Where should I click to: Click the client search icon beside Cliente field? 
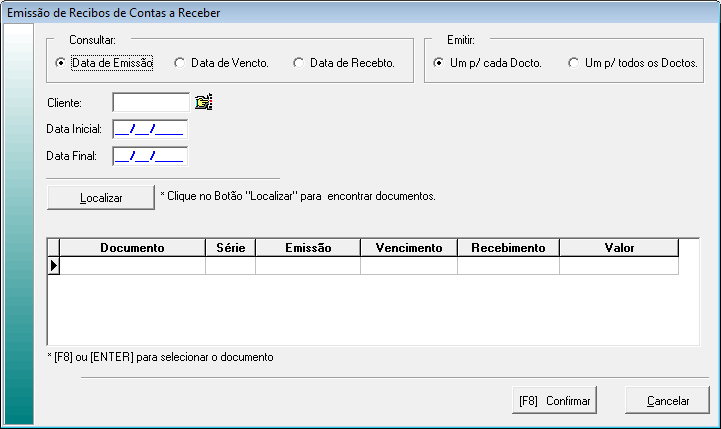[204, 102]
